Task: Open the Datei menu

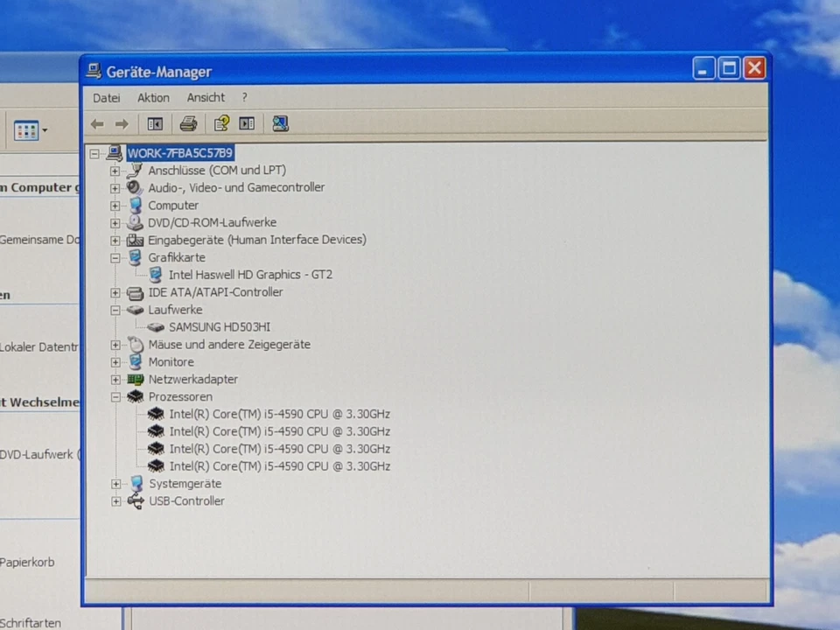Action: [x=106, y=98]
